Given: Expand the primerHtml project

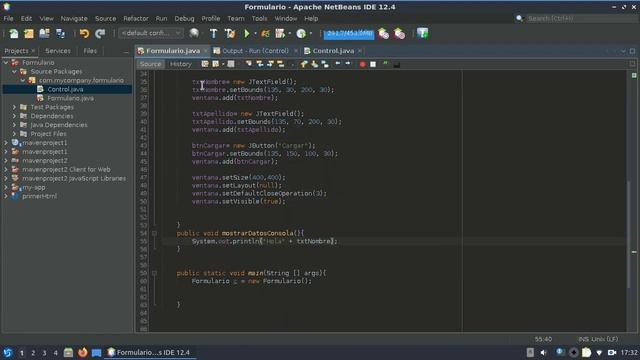Looking at the screenshot, I should pyautogui.click(x=6, y=196).
